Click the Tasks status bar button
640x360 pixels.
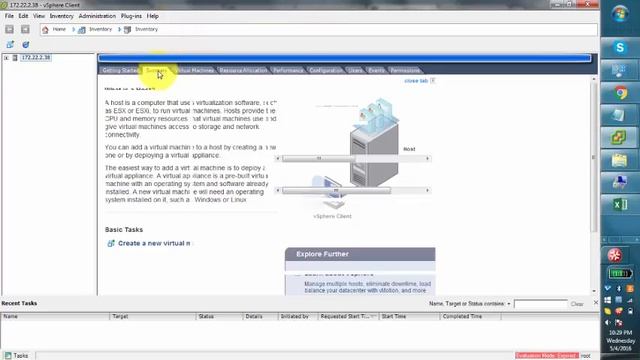pos(17,356)
